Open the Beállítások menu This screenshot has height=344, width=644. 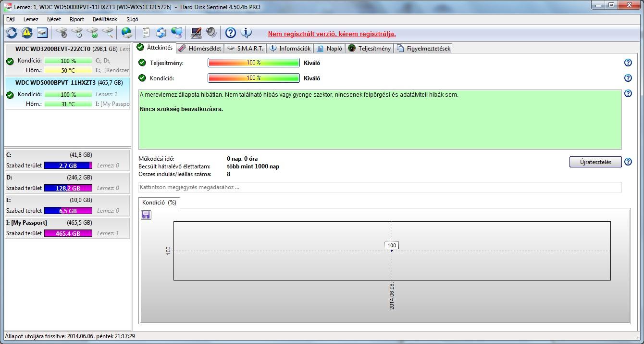(105, 19)
